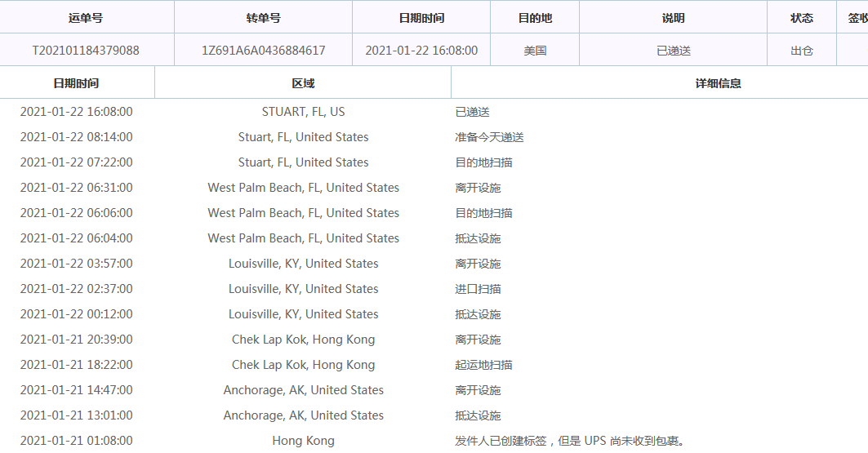
Task: Click the 详细信息 column header
Action: 718,83
